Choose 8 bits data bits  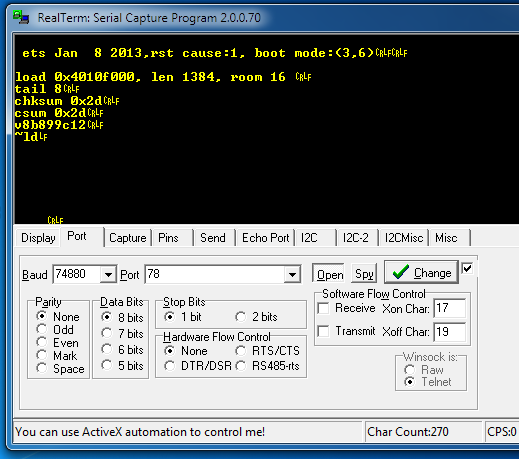122,317
